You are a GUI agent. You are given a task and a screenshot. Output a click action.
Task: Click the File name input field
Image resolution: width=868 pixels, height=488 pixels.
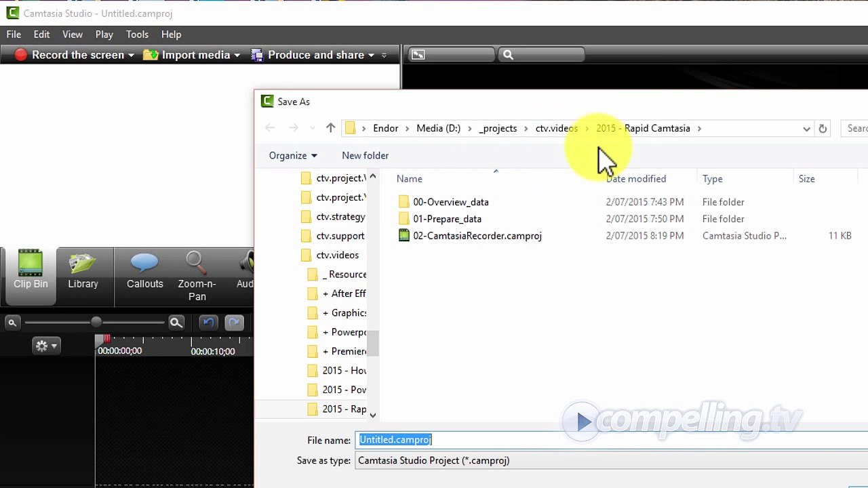612,440
